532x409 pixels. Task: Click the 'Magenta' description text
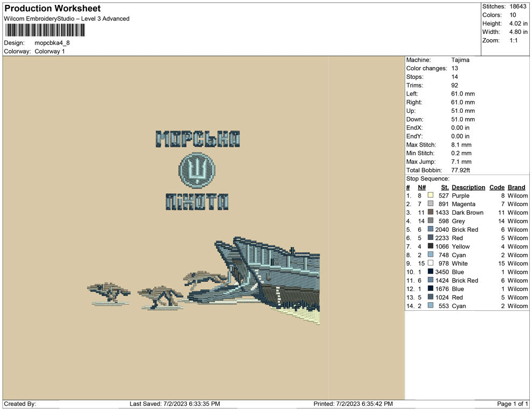click(463, 204)
